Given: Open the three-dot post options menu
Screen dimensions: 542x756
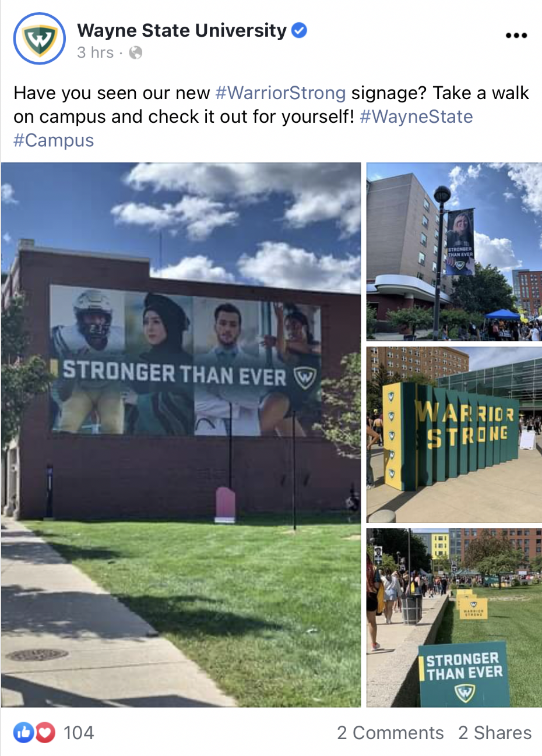Looking at the screenshot, I should coord(516,36).
